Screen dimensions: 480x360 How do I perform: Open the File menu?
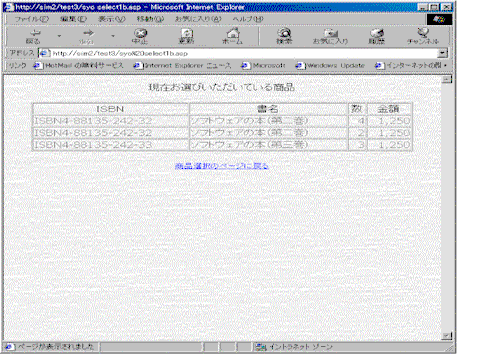pyautogui.click(x=32, y=19)
